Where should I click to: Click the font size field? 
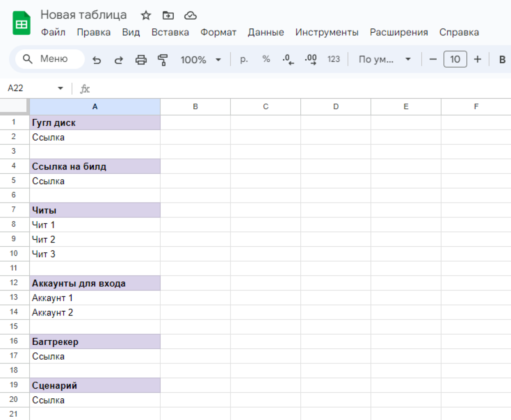[x=455, y=59]
